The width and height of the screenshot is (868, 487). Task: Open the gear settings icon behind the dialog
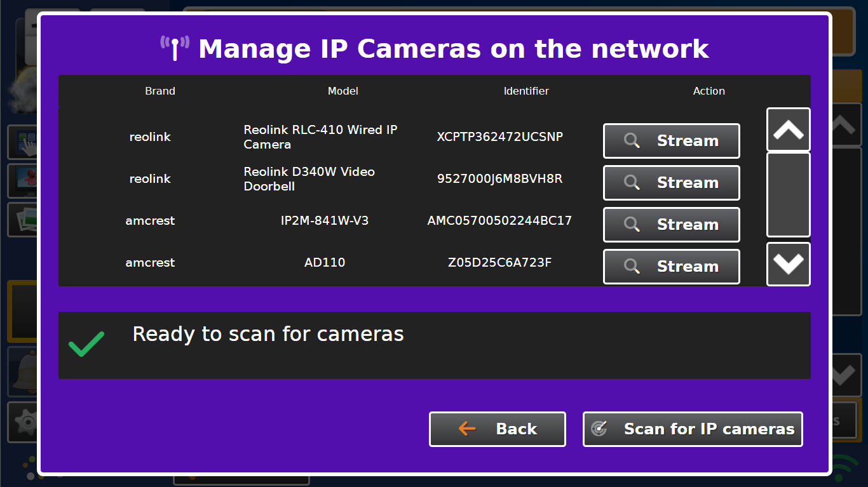point(24,422)
